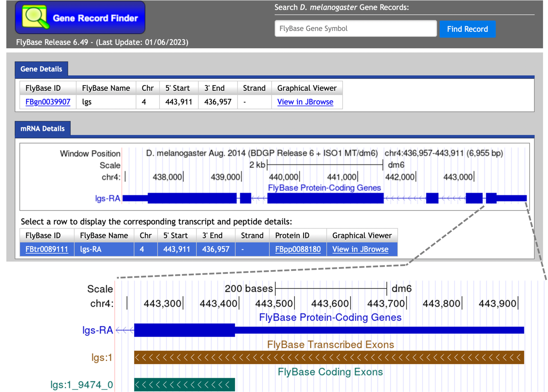Click the largest lgs-RA exon block in overview

point(326,198)
